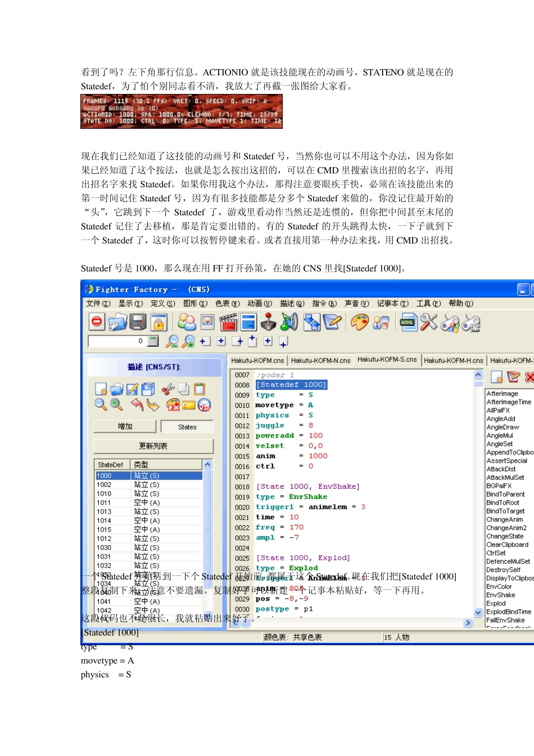Switch to the Hakufu-KOFM-N.cns tab
This screenshot has width=534, height=756.
click(320, 361)
